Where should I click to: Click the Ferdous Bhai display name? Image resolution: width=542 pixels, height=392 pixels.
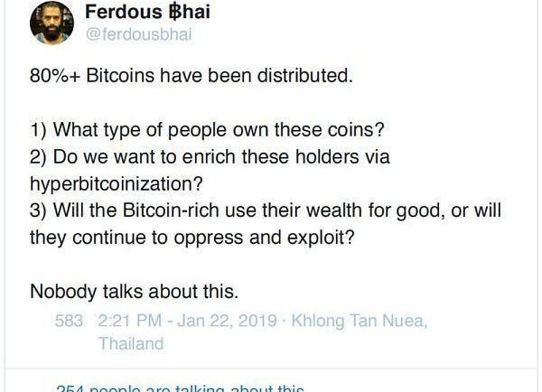pos(147,12)
